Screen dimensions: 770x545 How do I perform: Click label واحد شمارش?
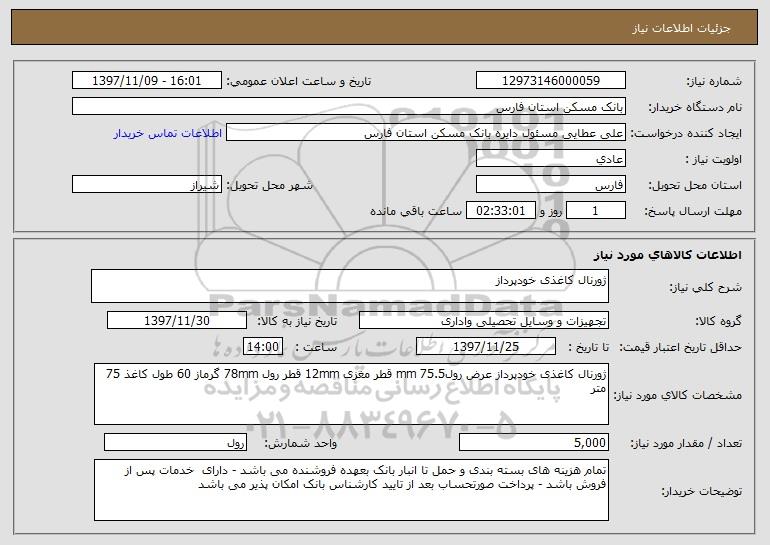pos(301,443)
